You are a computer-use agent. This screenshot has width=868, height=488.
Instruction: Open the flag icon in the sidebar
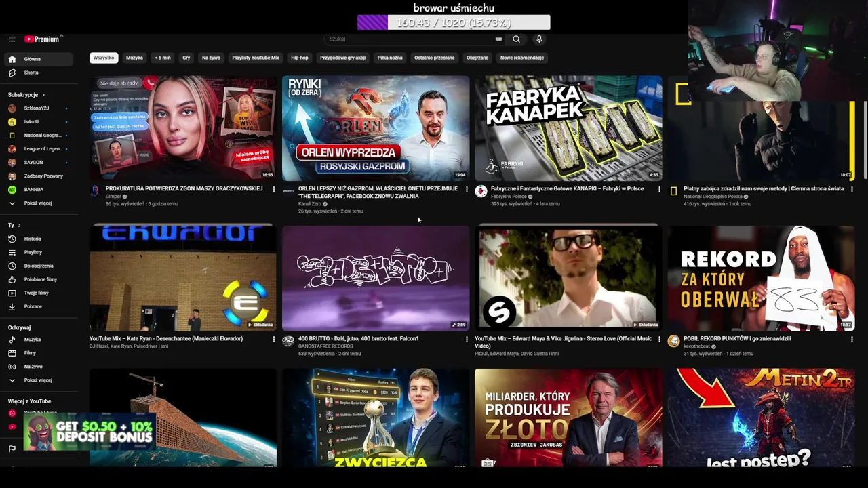tap(12, 449)
